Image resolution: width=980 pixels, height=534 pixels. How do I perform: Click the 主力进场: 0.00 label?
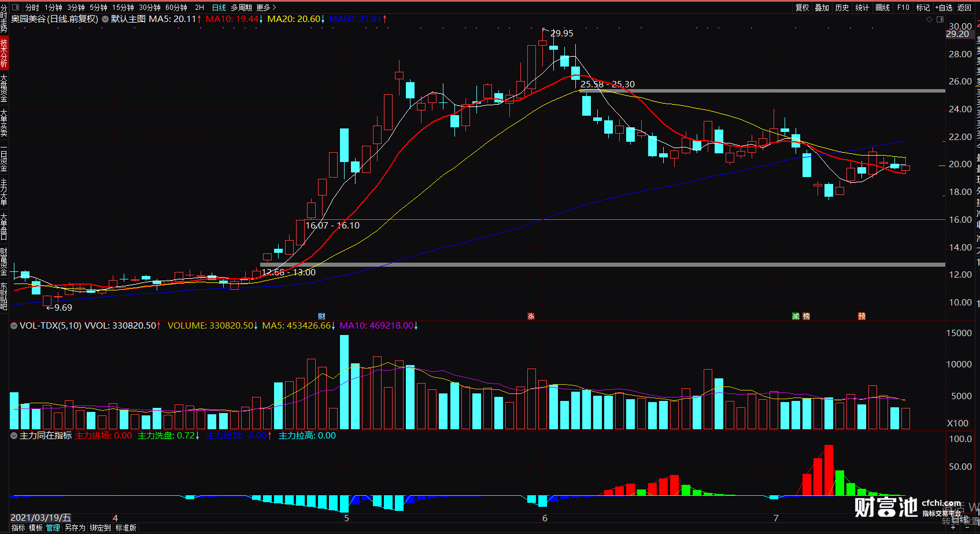point(103,436)
